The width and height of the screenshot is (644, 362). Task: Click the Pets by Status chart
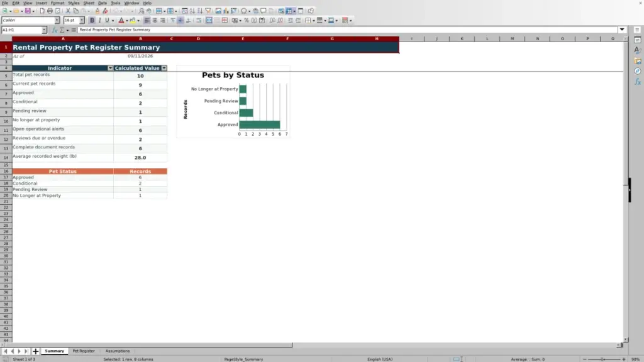tap(233, 102)
